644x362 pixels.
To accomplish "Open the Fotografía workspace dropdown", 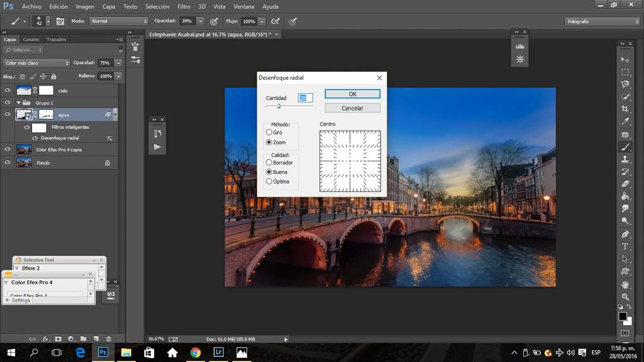I will [602, 21].
